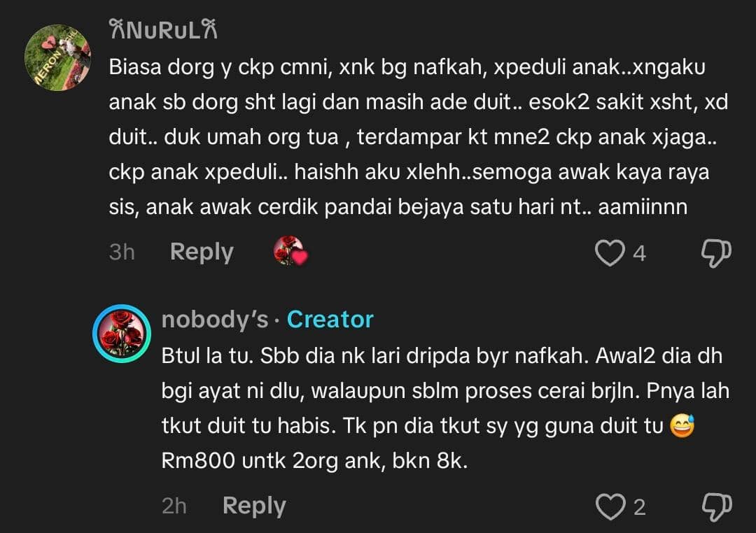Select the Creator badge next to nobody's
The height and width of the screenshot is (533, 756).
[330, 319]
